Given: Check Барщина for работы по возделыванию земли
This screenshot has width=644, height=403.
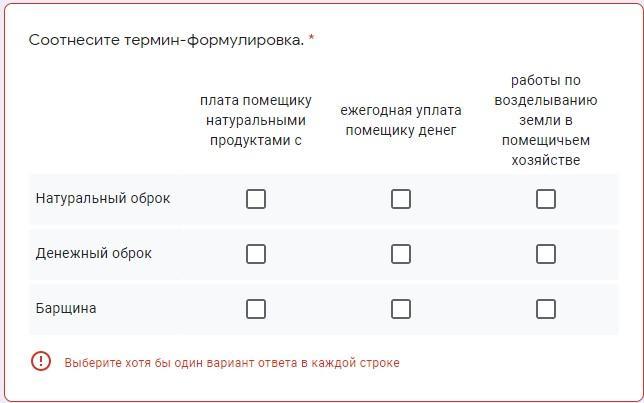Looking at the screenshot, I should click(x=546, y=309).
